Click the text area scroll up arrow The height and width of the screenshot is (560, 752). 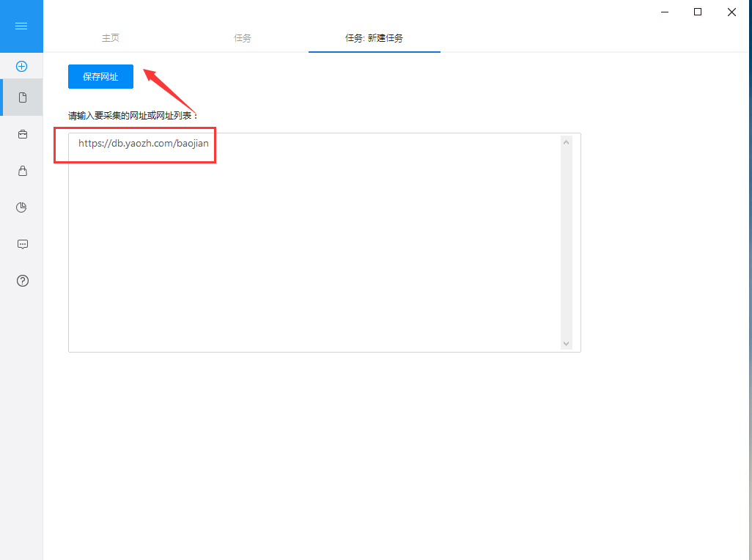[x=567, y=142]
